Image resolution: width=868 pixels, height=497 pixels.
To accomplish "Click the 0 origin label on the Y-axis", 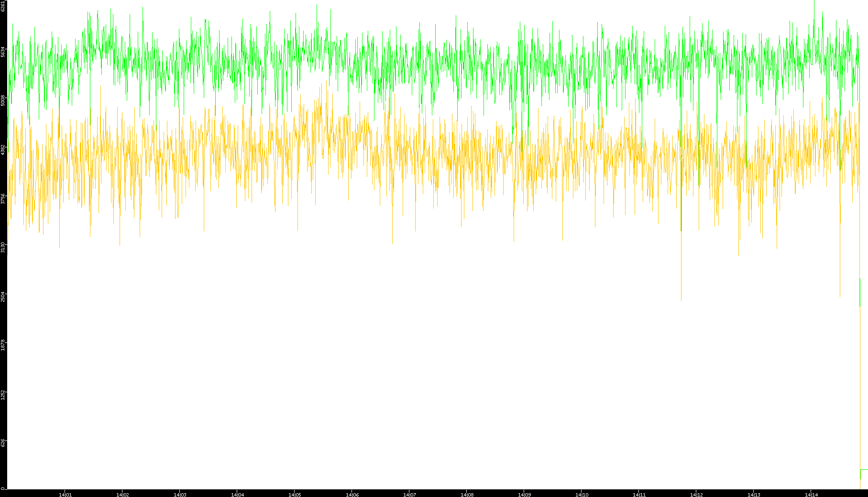I will pyautogui.click(x=2, y=488).
